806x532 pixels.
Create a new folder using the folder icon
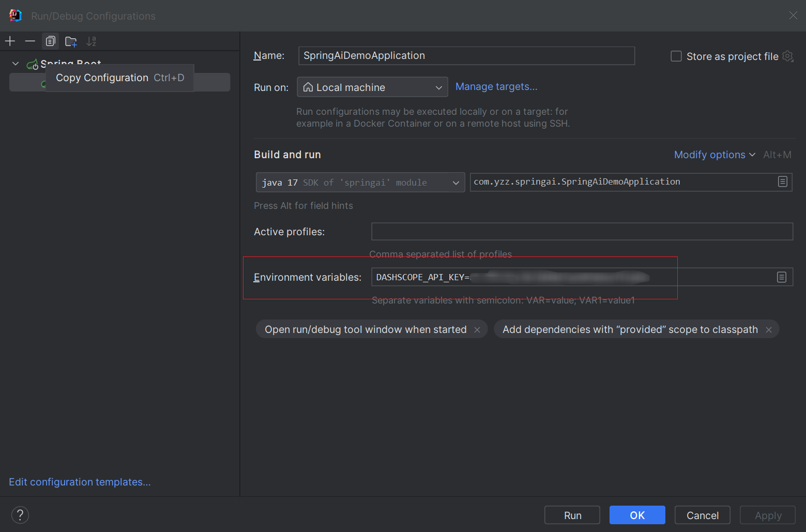(x=71, y=41)
